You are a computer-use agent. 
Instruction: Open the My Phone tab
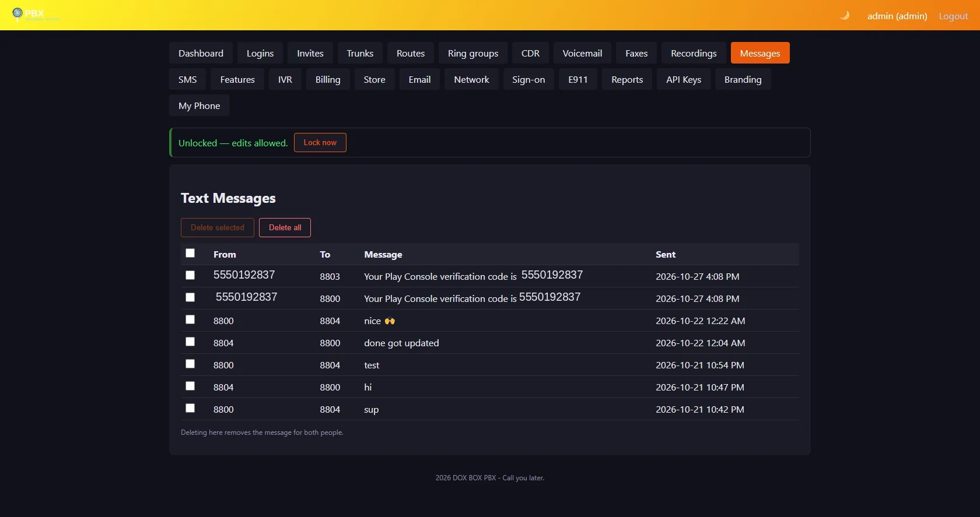point(199,105)
